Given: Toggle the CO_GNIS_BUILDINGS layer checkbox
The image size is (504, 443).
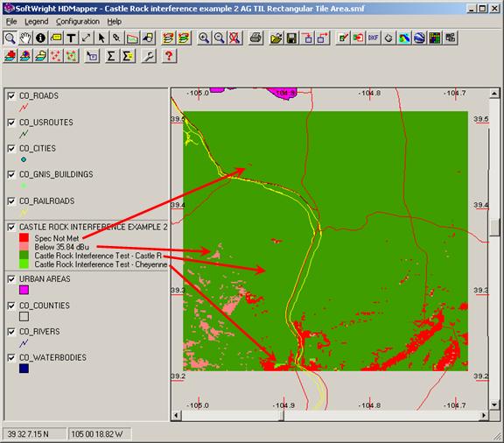Looking at the screenshot, I should click(11, 174).
